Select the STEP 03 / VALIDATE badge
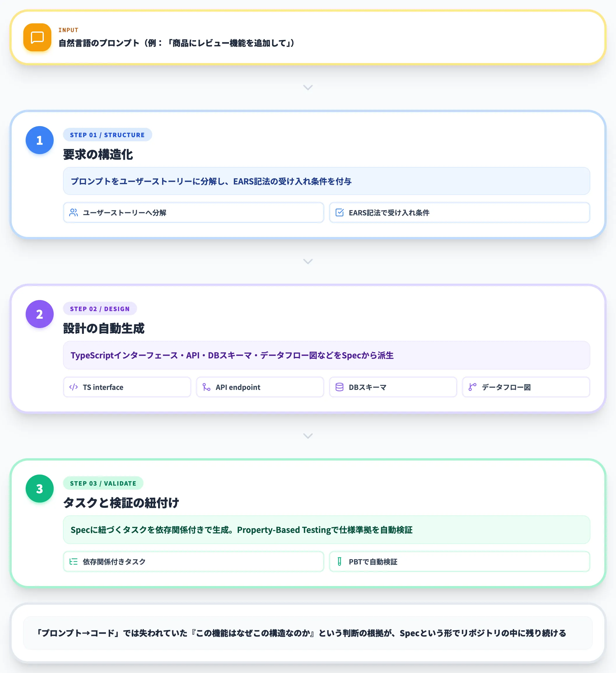The width and height of the screenshot is (616, 673). (x=103, y=483)
